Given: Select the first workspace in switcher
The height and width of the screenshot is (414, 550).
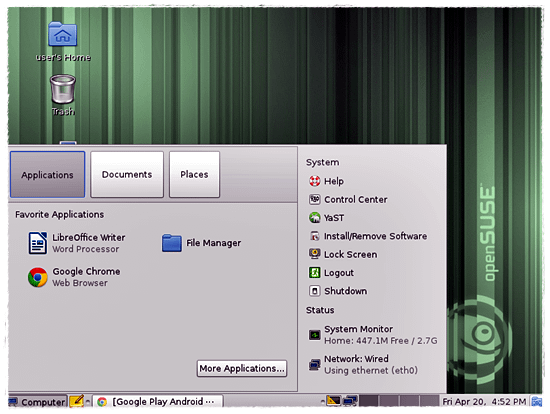Looking at the screenshot, I should [368, 401].
